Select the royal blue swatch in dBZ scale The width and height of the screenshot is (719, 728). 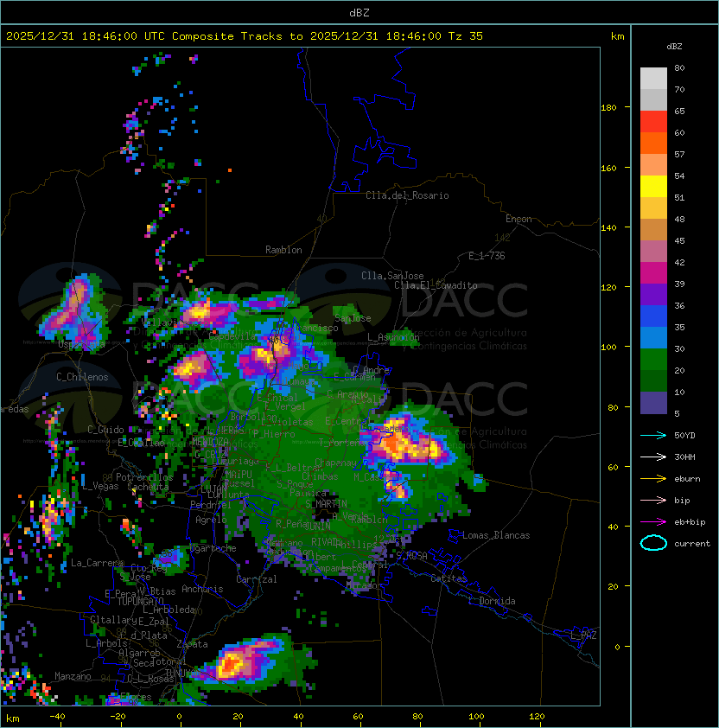pos(653,316)
